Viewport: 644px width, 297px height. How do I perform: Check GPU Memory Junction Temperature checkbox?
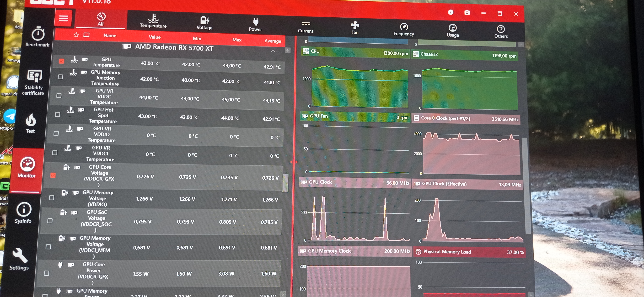click(60, 77)
